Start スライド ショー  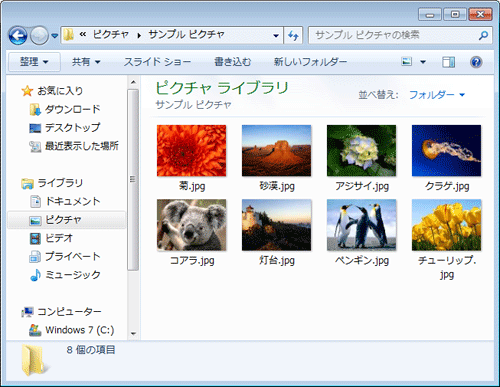[157, 62]
